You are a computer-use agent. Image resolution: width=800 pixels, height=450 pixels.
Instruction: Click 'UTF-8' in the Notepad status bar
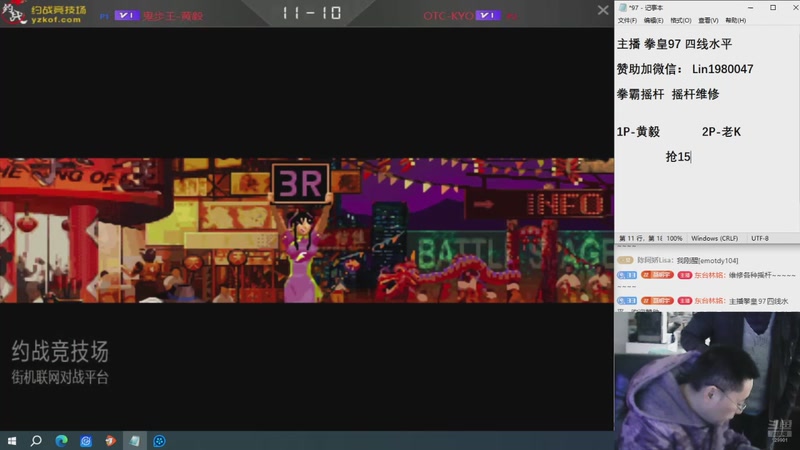(x=760, y=238)
